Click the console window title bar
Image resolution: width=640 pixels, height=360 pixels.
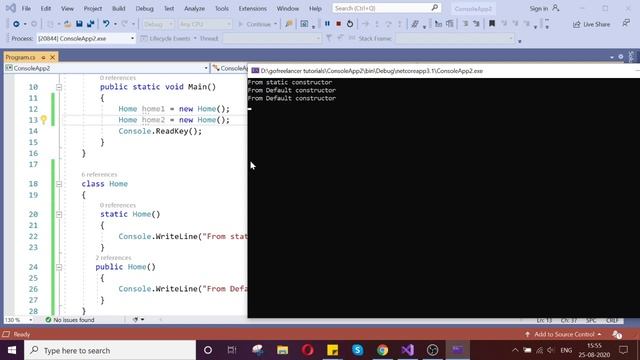click(444, 71)
